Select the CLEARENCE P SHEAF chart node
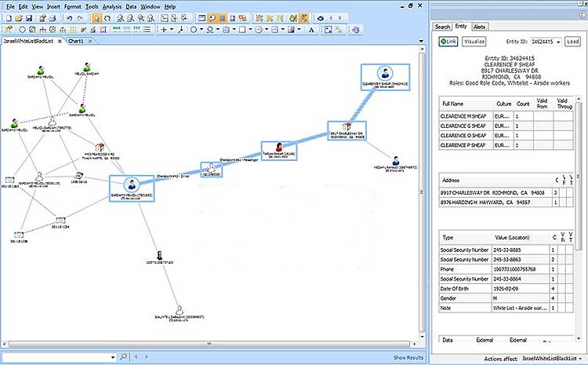Image resolution: width=588 pixels, height=365 pixels. pos(385,77)
